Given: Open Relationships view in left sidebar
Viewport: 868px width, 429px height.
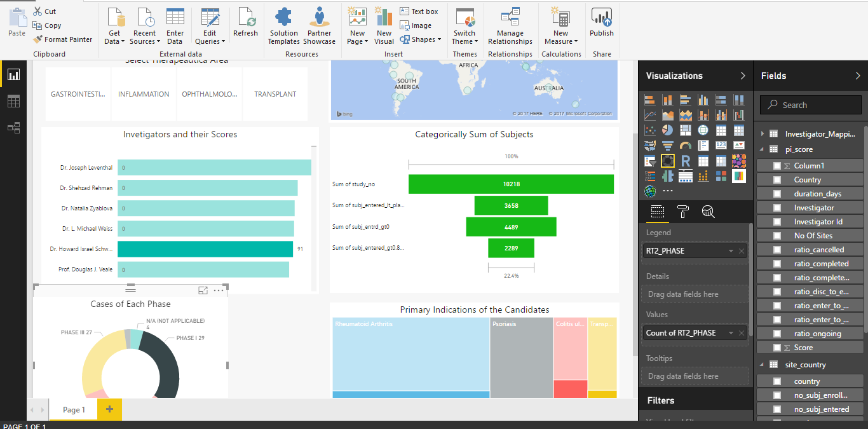Looking at the screenshot, I should point(13,128).
